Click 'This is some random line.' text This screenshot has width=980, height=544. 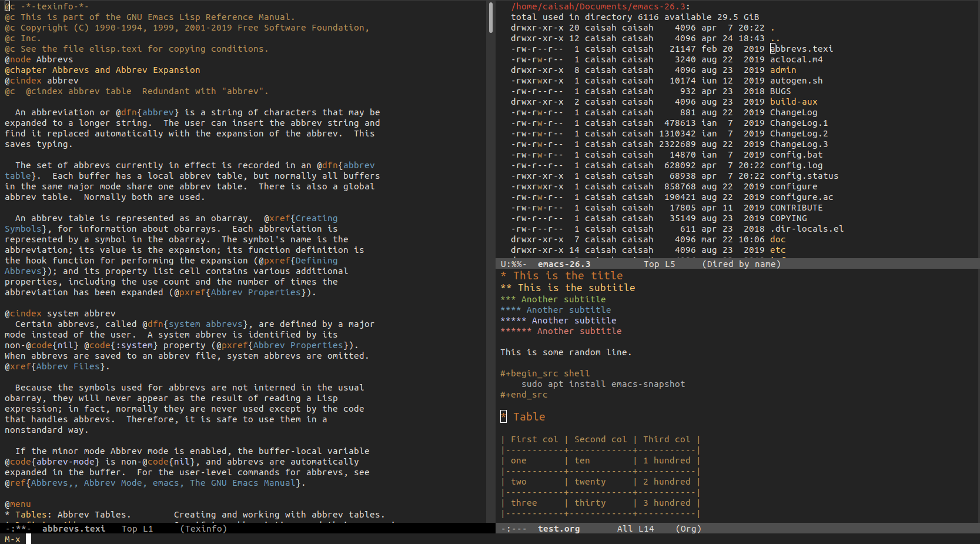[x=566, y=352]
